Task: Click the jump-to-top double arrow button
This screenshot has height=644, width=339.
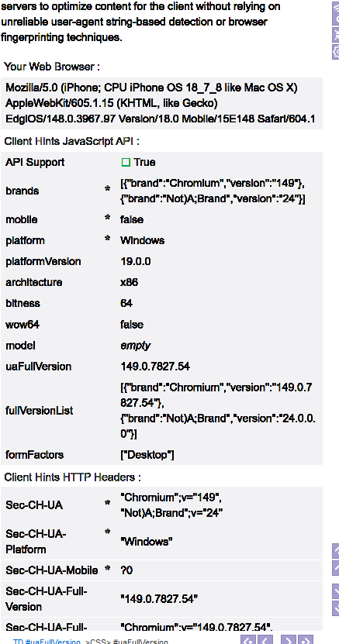Action: 336,551
